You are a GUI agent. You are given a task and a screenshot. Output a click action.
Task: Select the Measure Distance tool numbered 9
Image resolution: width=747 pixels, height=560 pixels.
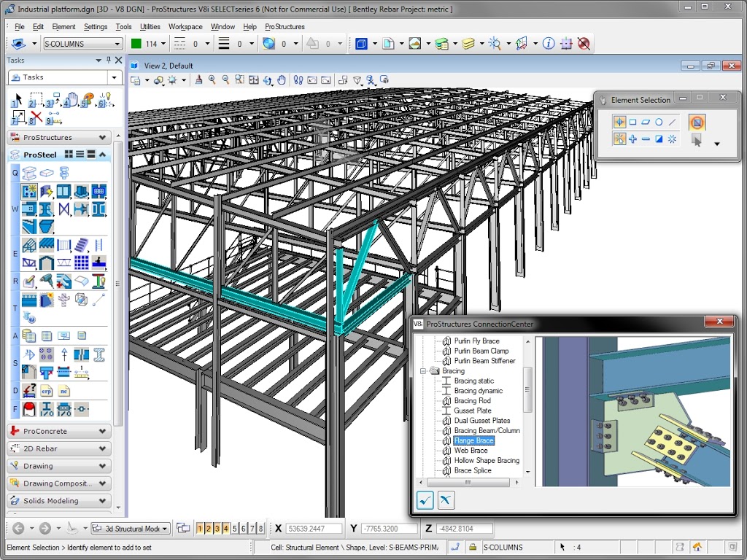click(x=53, y=117)
